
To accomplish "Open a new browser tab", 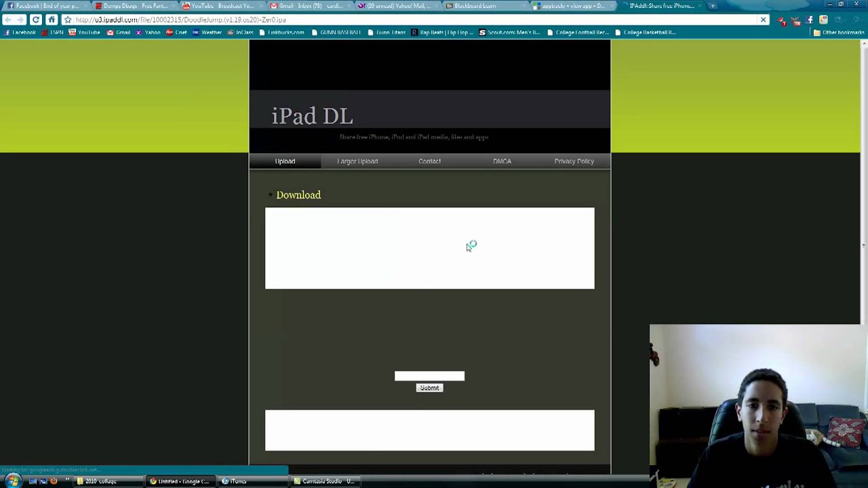I will (713, 6).
